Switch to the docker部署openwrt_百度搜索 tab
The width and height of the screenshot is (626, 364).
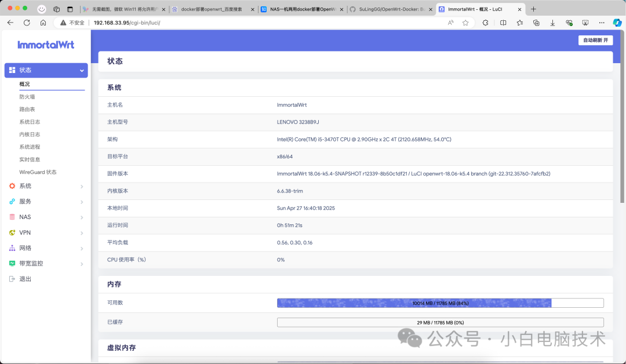[x=212, y=9]
